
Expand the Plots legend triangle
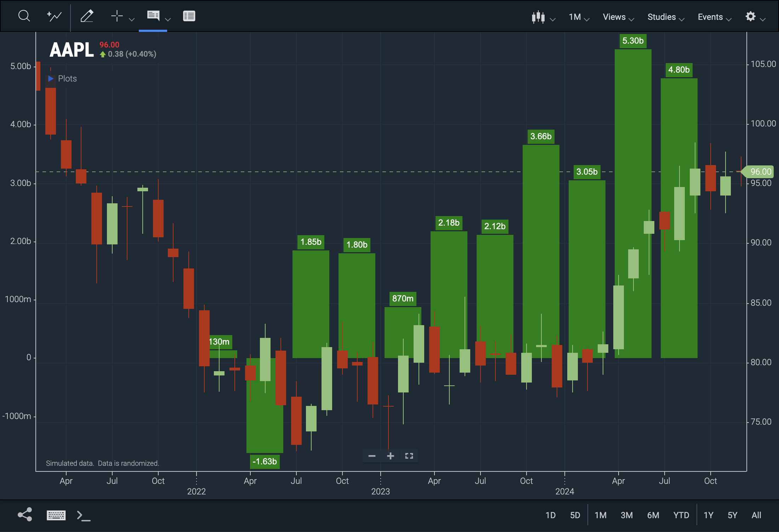click(x=51, y=79)
